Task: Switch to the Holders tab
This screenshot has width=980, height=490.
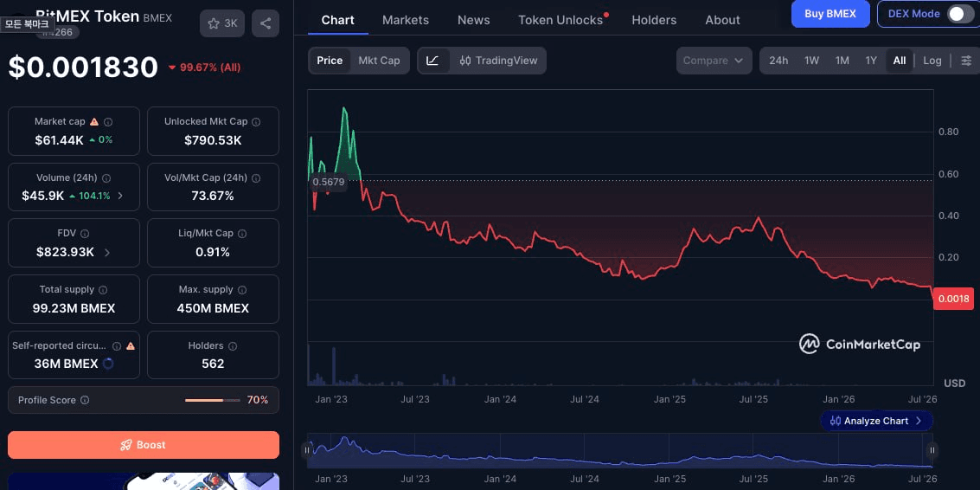Action: 654,20
